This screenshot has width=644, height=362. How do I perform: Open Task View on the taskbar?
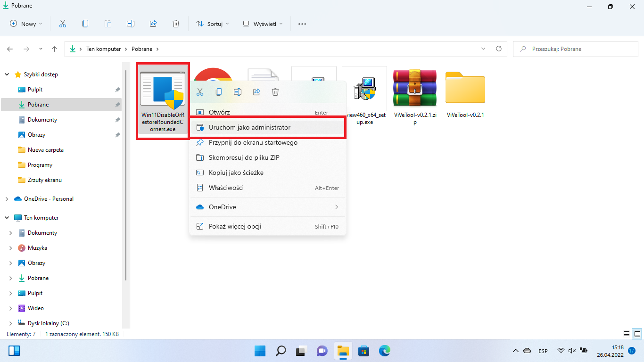click(301, 351)
